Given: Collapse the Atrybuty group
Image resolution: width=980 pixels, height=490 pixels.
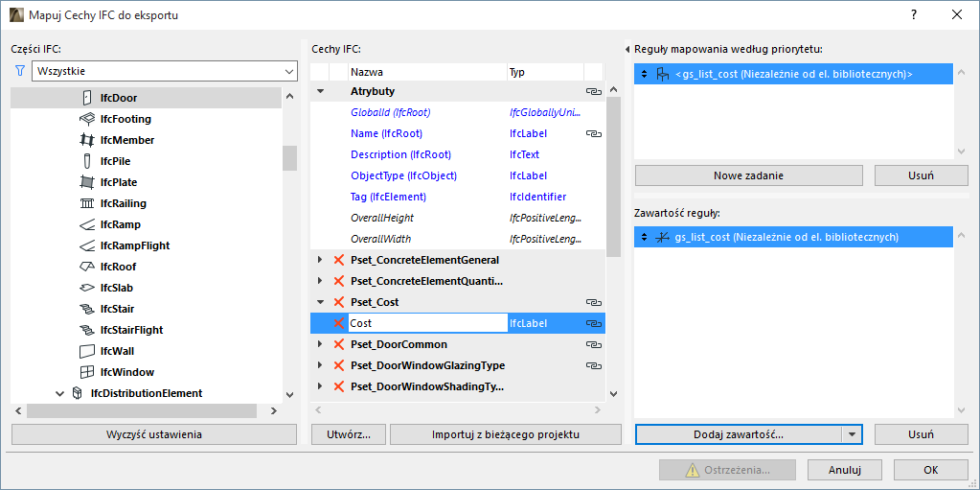Looking at the screenshot, I should pos(320,91).
